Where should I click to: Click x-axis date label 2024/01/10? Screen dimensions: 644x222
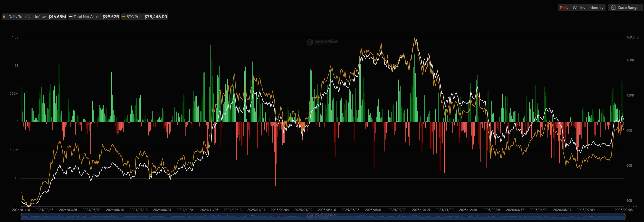click(x=21, y=210)
